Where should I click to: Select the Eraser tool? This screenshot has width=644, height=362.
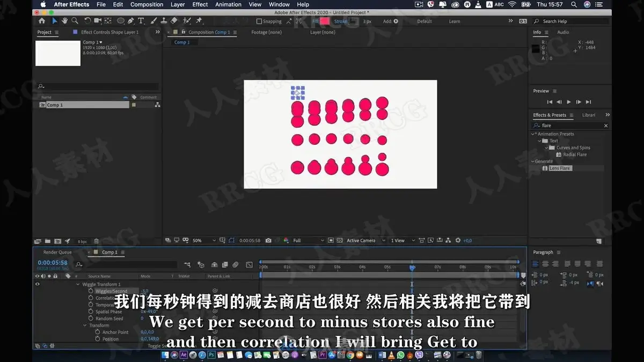[x=174, y=21]
